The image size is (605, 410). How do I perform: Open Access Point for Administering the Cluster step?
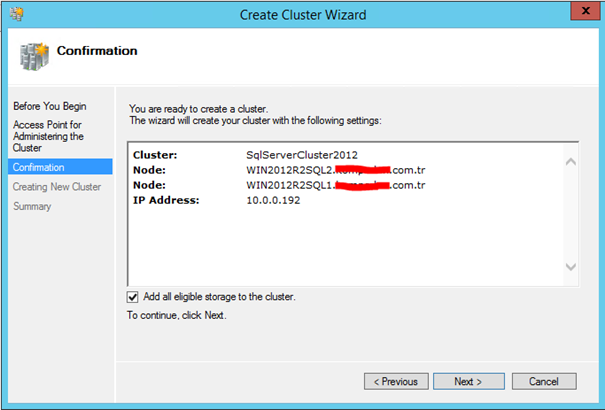48,136
